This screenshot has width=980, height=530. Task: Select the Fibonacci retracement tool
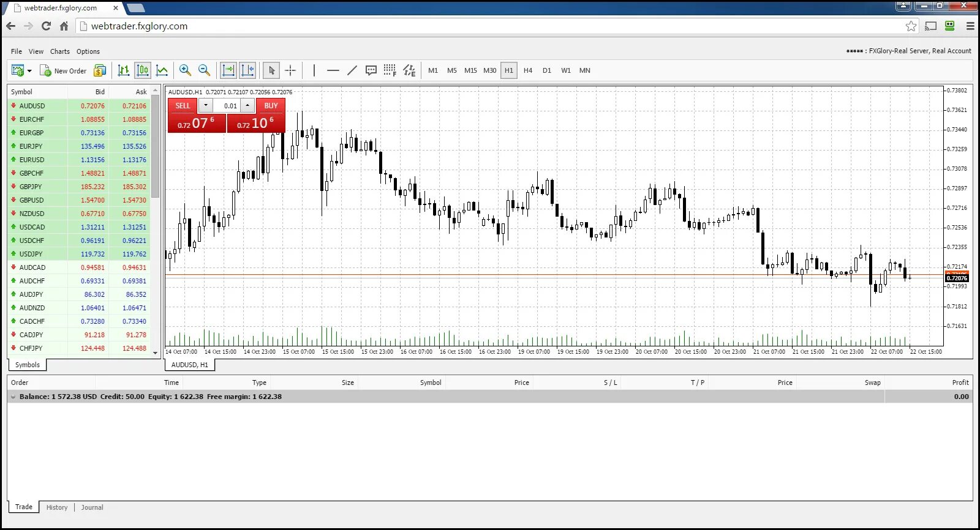pos(390,70)
